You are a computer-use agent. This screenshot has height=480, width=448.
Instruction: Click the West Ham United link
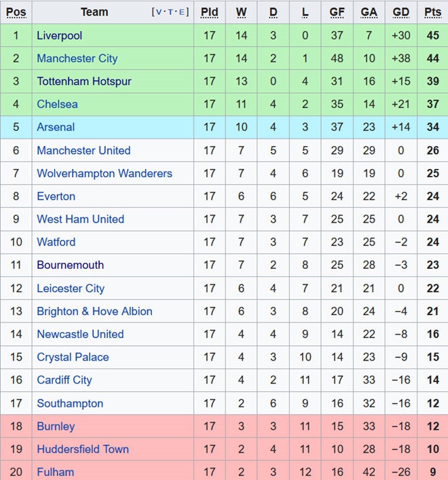[x=80, y=219]
